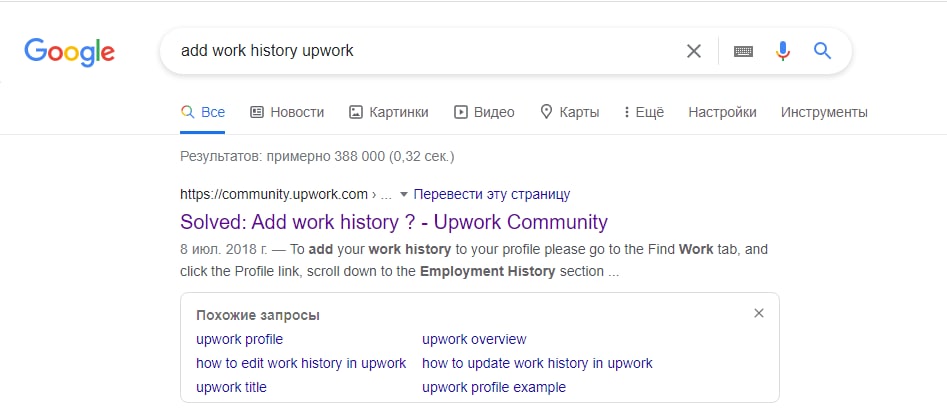The image size is (947, 420).
Task: Open Solved: Add work history result
Action: pyautogui.click(x=393, y=221)
